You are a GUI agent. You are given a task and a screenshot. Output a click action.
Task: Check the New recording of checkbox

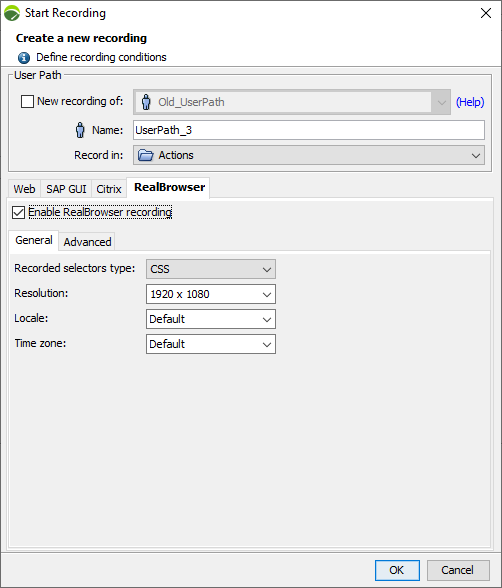(x=27, y=101)
